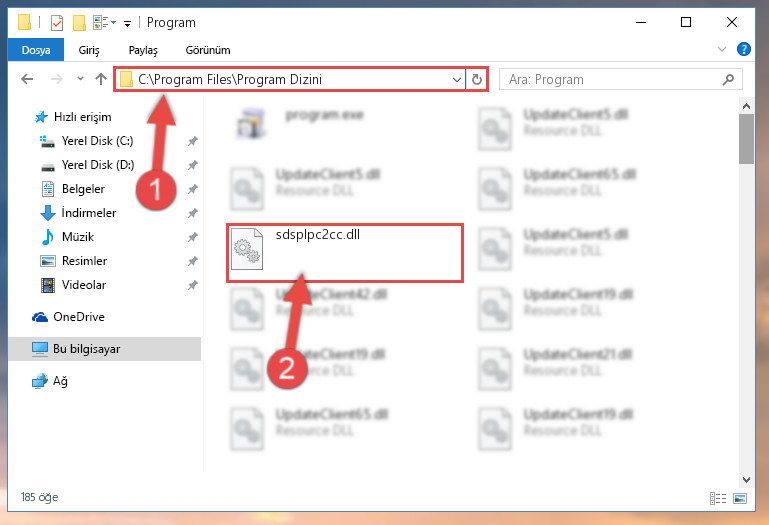Unpin Videolar from quick access
Image resolution: width=769 pixels, height=525 pixels.
(193, 285)
